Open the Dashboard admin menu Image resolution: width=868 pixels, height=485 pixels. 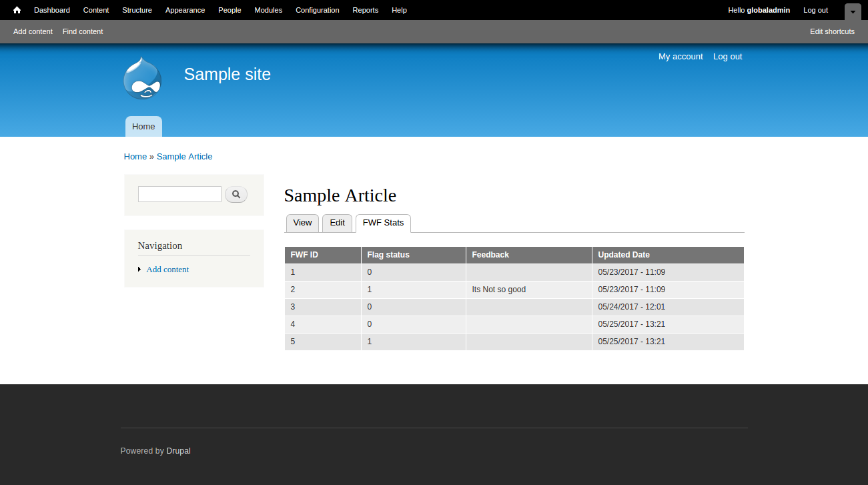tap(52, 10)
